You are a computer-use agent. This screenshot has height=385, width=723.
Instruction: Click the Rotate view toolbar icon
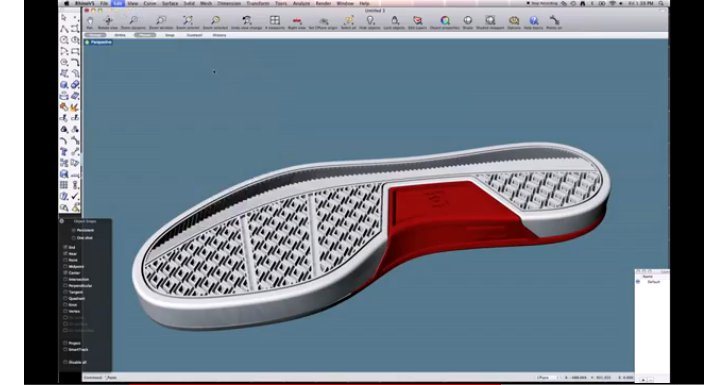point(109,20)
